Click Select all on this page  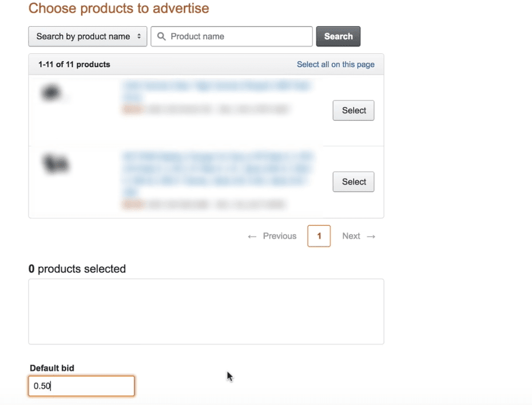pos(335,64)
